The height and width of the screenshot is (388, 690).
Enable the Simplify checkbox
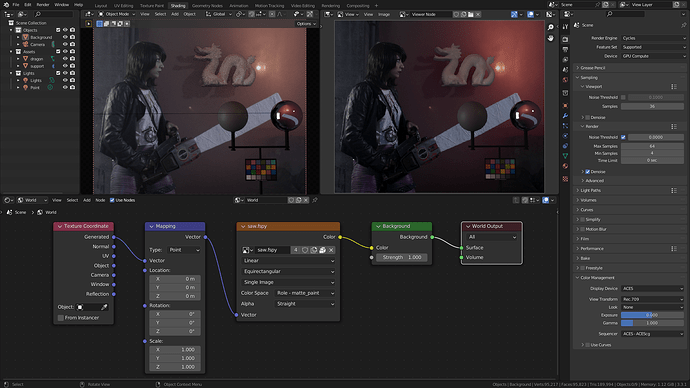click(x=583, y=220)
